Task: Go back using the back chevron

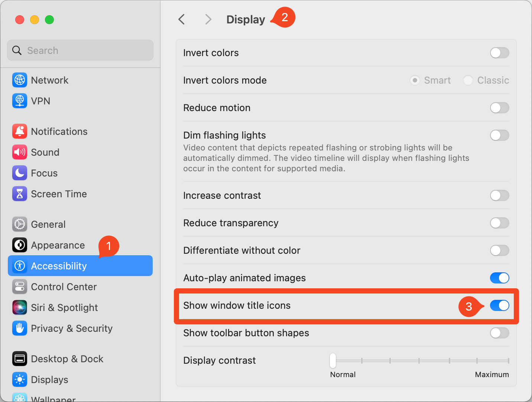Action: click(x=182, y=19)
